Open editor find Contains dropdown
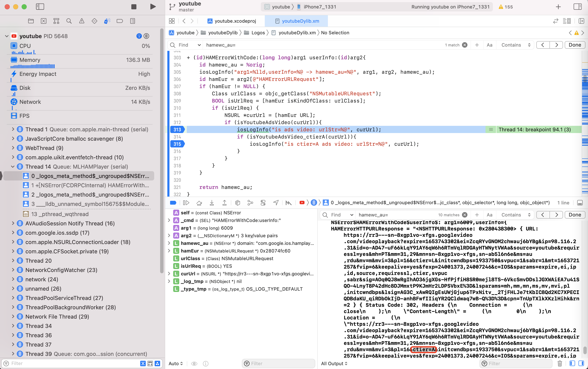Viewport: 588px width, 369px height. pyautogui.click(x=516, y=45)
